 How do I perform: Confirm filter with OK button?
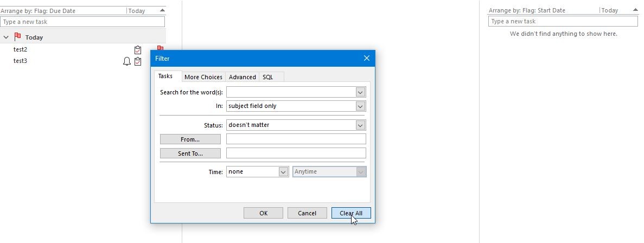(263, 213)
